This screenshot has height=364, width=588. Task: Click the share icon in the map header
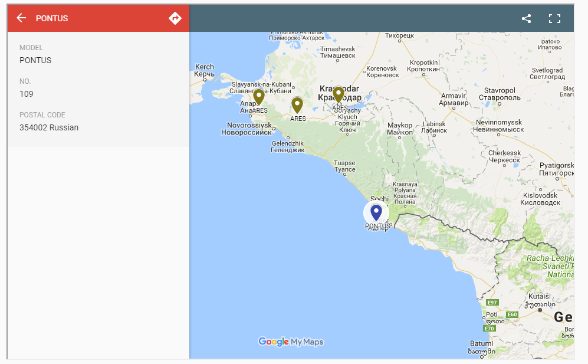(x=526, y=18)
